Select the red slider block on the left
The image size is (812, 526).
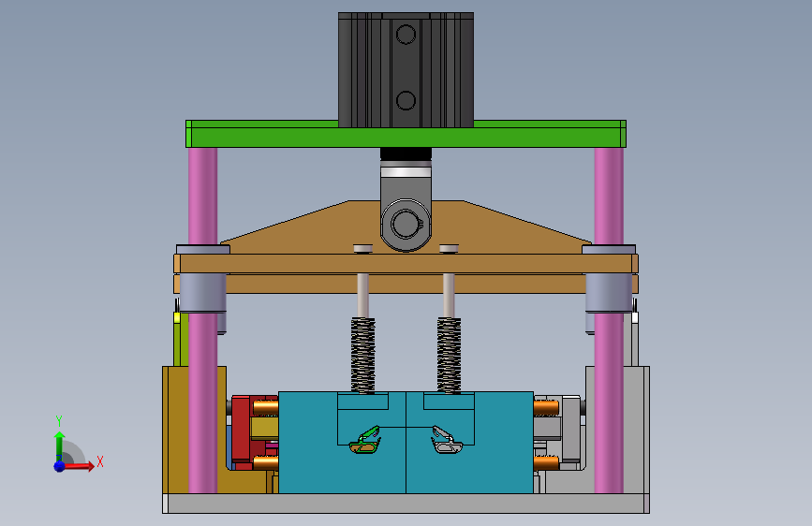coord(241,429)
